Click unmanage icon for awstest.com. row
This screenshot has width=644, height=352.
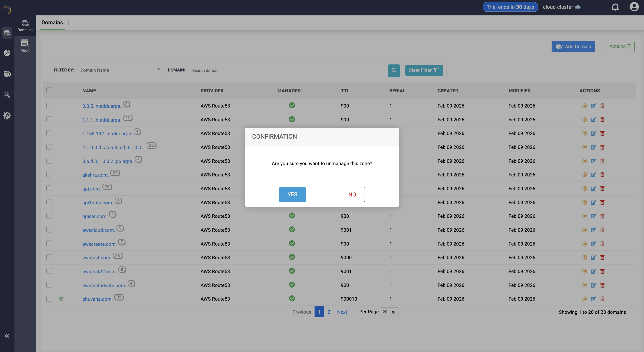point(584,257)
